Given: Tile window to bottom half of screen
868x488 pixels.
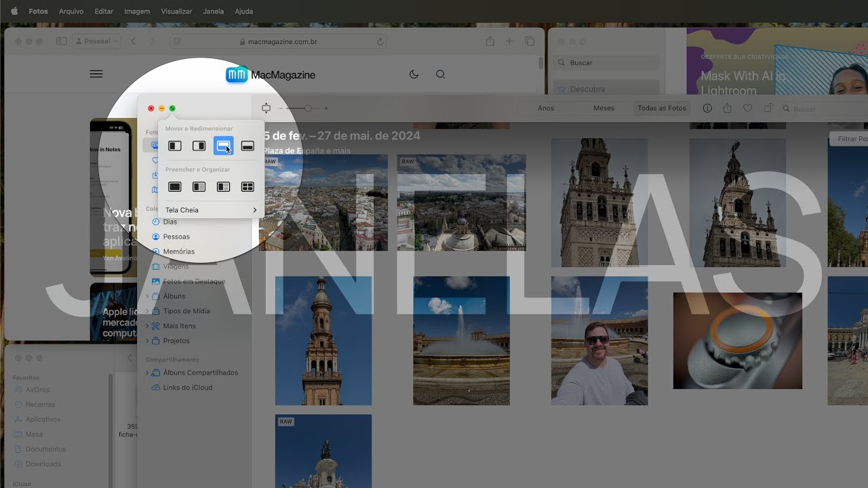Looking at the screenshot, I should 248,146.
